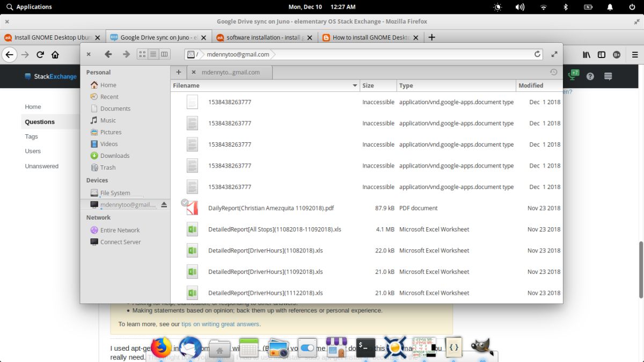Switch Files to column view

[164, 54]
